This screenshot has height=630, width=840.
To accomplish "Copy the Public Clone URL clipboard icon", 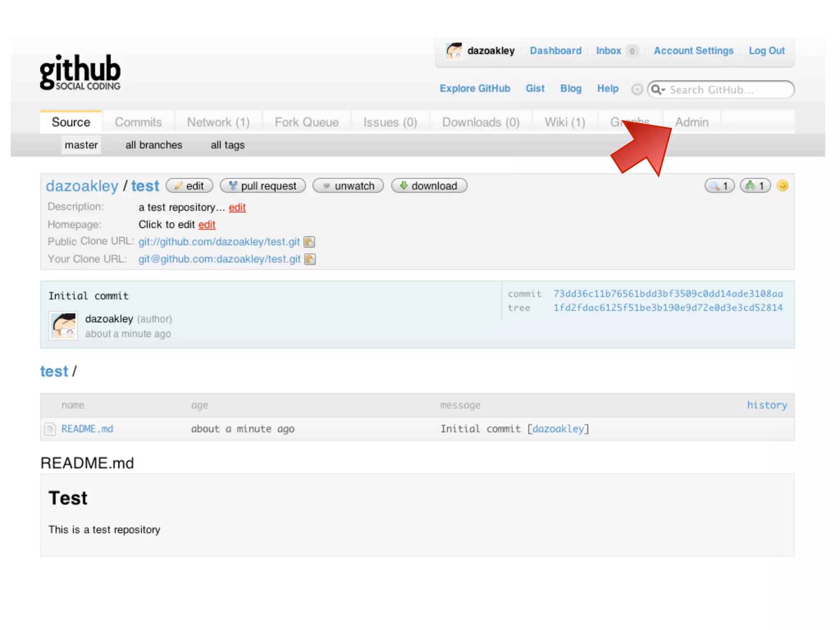I will point(309,242).
